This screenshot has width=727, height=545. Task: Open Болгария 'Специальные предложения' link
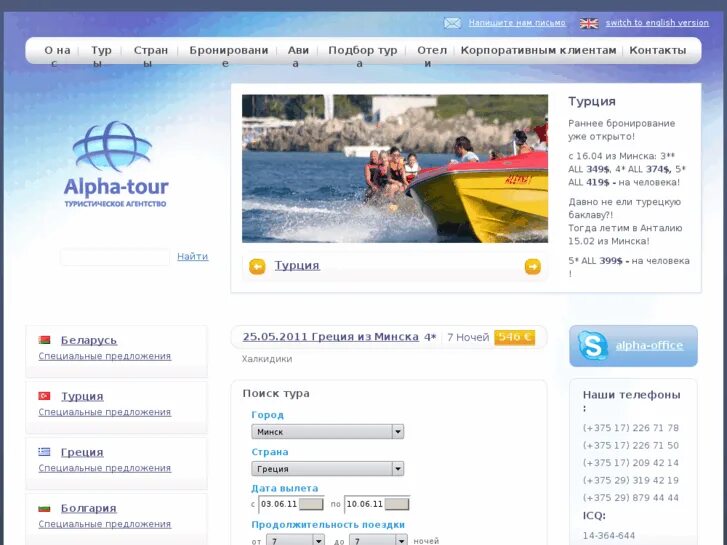[x=105, y=524]
